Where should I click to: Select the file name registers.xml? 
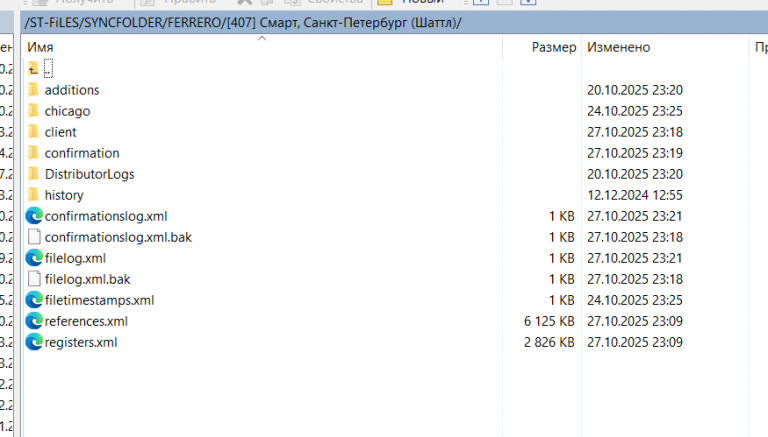point(81,343)
